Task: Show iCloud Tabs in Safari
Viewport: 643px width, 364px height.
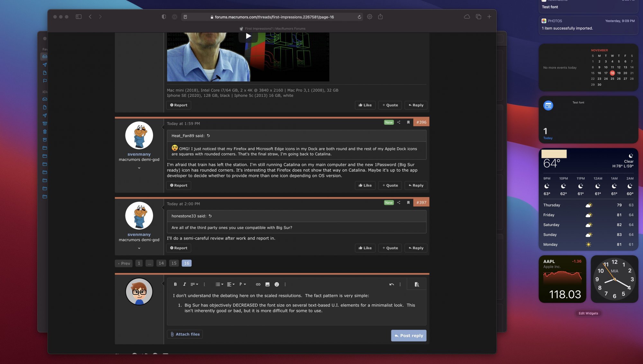Action: tap(467, 17)
